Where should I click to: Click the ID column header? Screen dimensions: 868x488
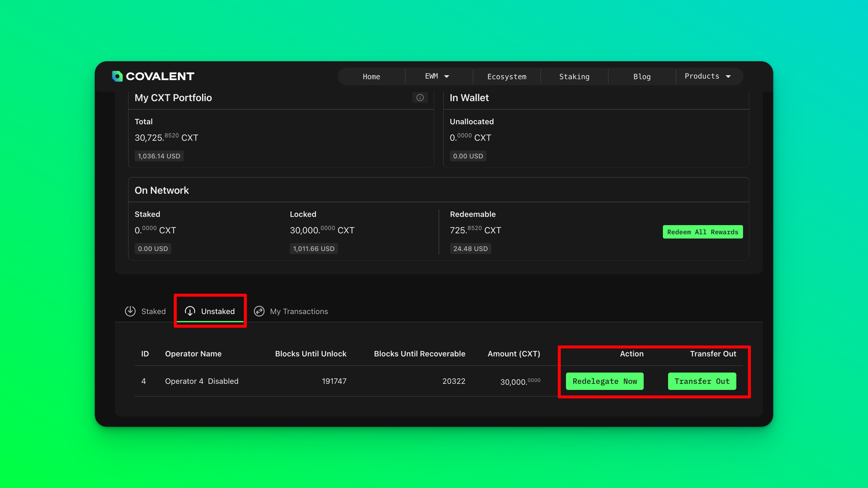click(145, 354)
